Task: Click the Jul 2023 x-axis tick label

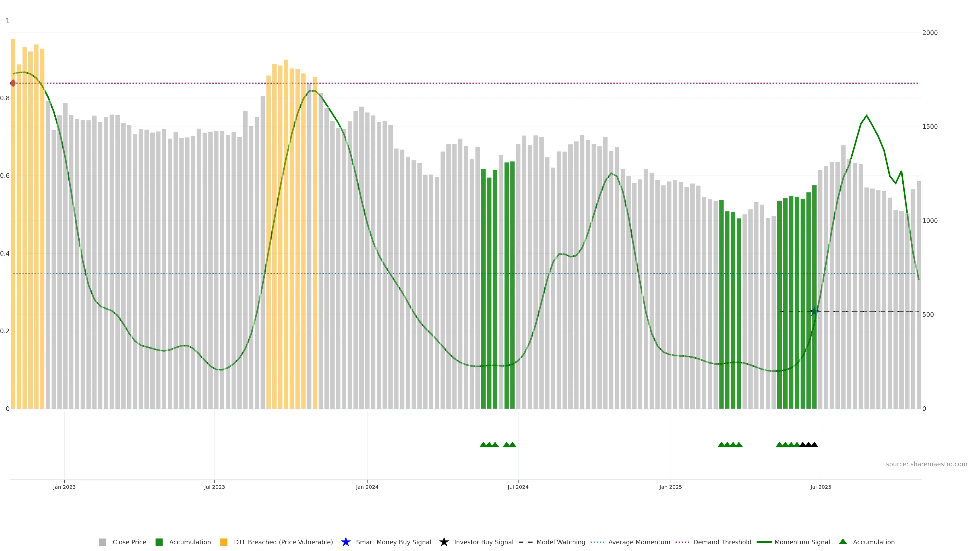Action: tap(214, 487)
